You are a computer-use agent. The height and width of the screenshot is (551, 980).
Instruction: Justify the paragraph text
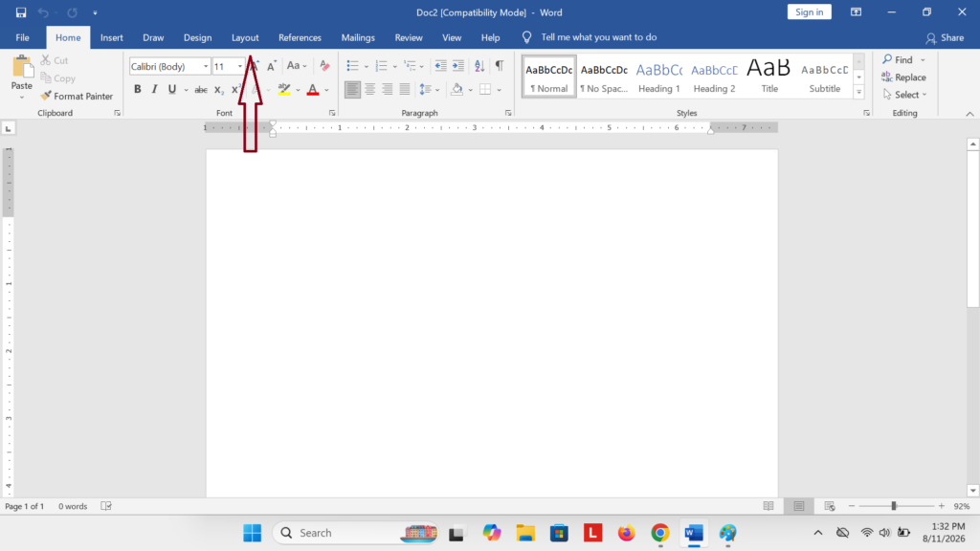(x=405, y=89)
